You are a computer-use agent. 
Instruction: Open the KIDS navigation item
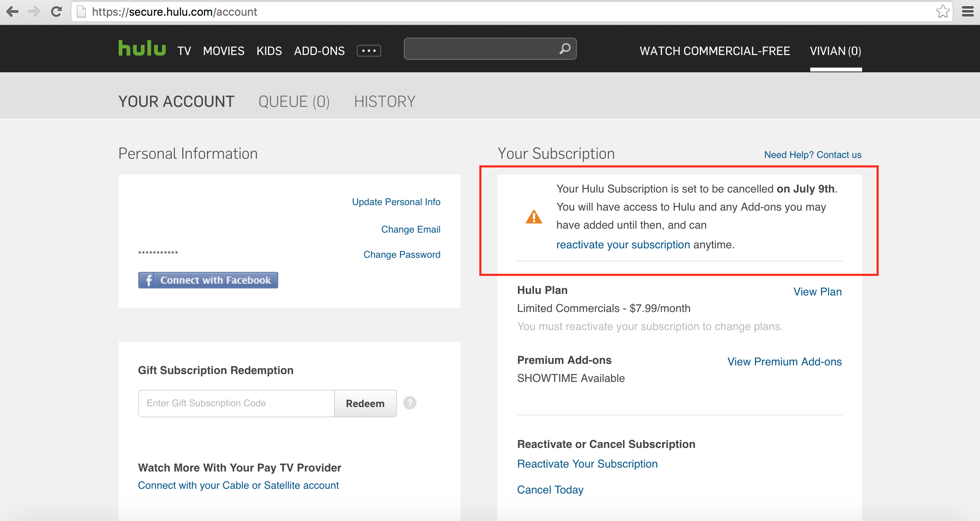269,51
